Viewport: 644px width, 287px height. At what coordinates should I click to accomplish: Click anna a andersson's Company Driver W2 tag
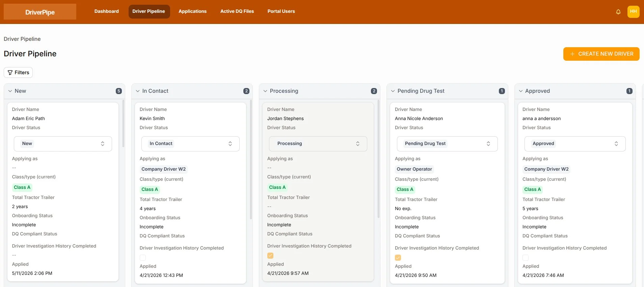point(546,169)
